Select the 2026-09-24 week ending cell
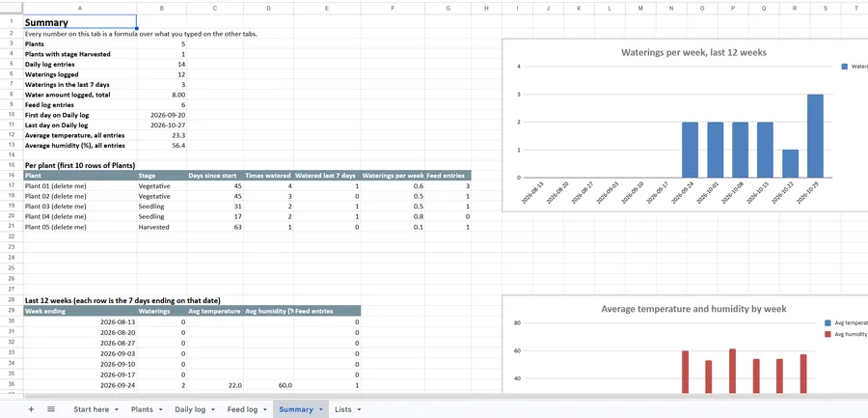This screenshot has width=868, height=418. [80, 385]
